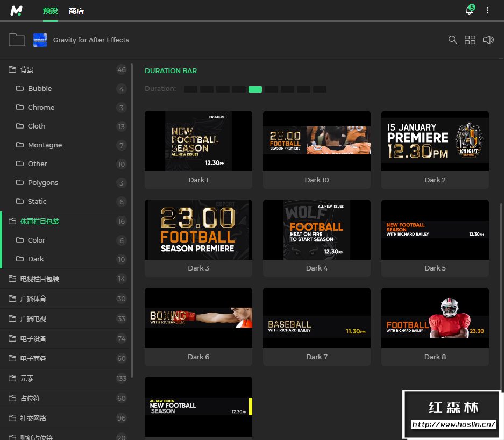Open the search magnifier icon
The width and height of the screenshot is (504, 440).
coord(452,40)
